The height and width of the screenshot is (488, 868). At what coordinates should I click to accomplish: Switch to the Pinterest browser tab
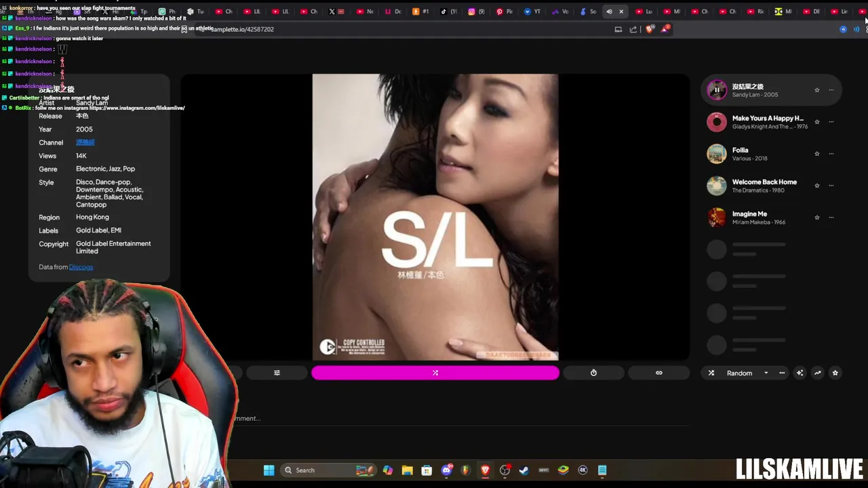(x=504, y=12)
